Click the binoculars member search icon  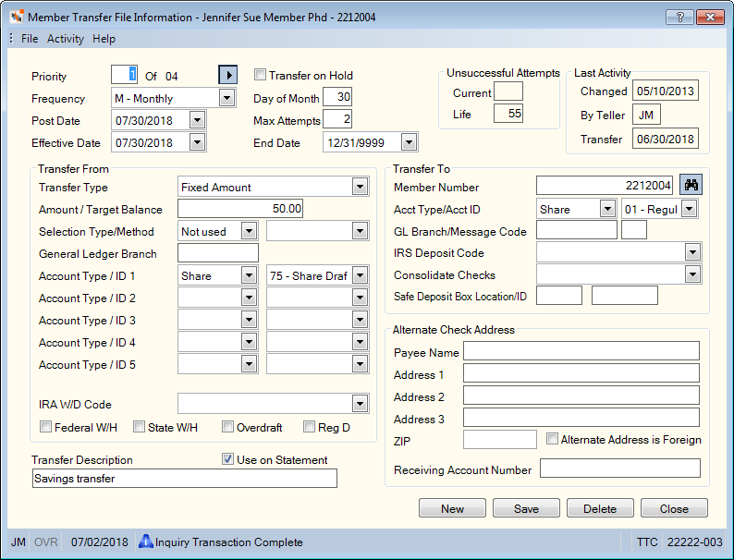pos(691,185)
